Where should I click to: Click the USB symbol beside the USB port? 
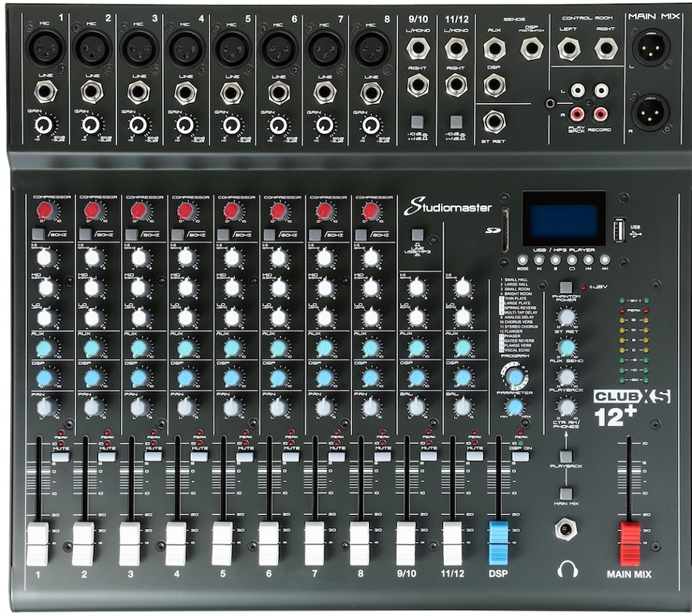[x=636, y=234]
